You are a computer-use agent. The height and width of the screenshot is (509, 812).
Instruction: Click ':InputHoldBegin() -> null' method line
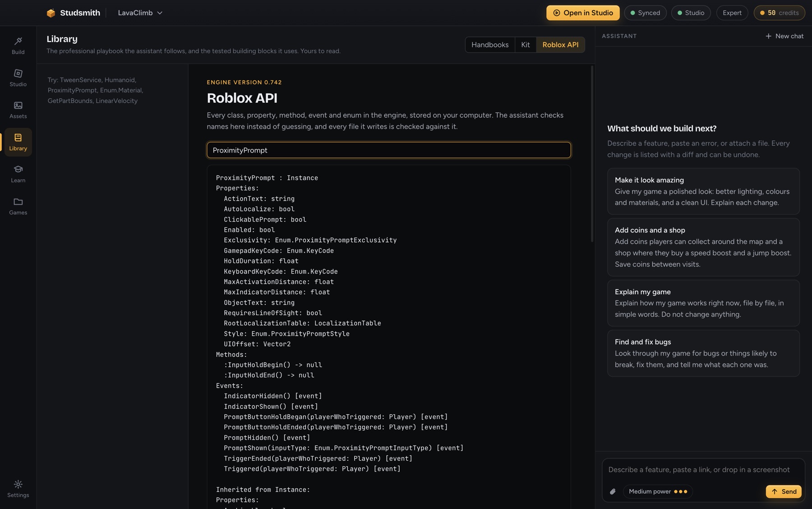(273, 365)
